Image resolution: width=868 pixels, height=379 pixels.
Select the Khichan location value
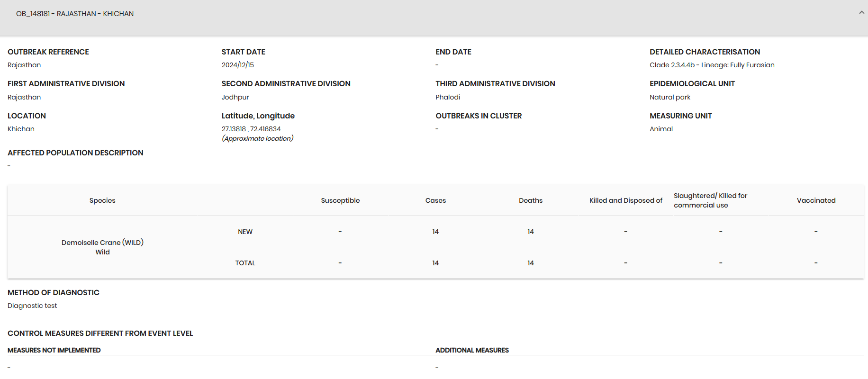(x=21, y=129)
